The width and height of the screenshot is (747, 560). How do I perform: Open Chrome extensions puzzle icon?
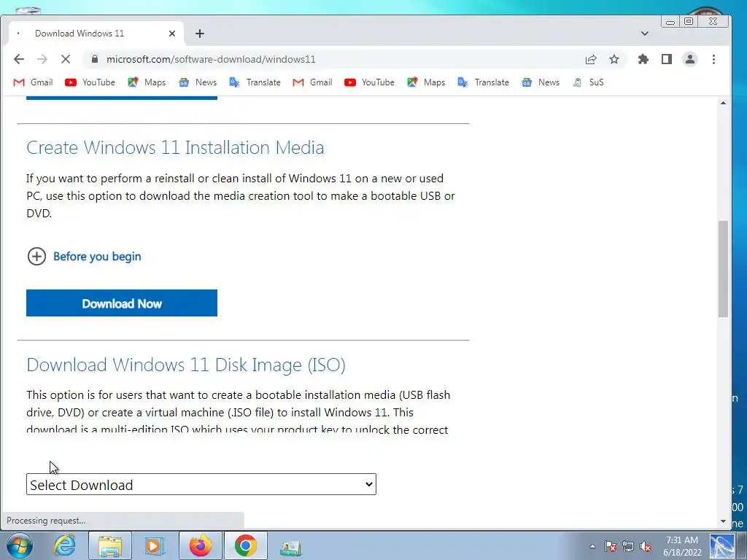tap(643, 59)
